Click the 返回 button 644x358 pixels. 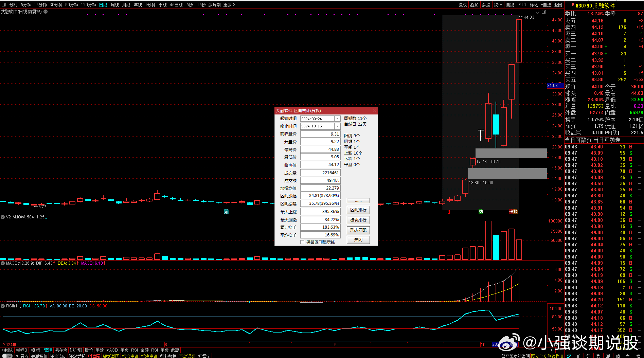pyautogui.click(x=558, y=5)
